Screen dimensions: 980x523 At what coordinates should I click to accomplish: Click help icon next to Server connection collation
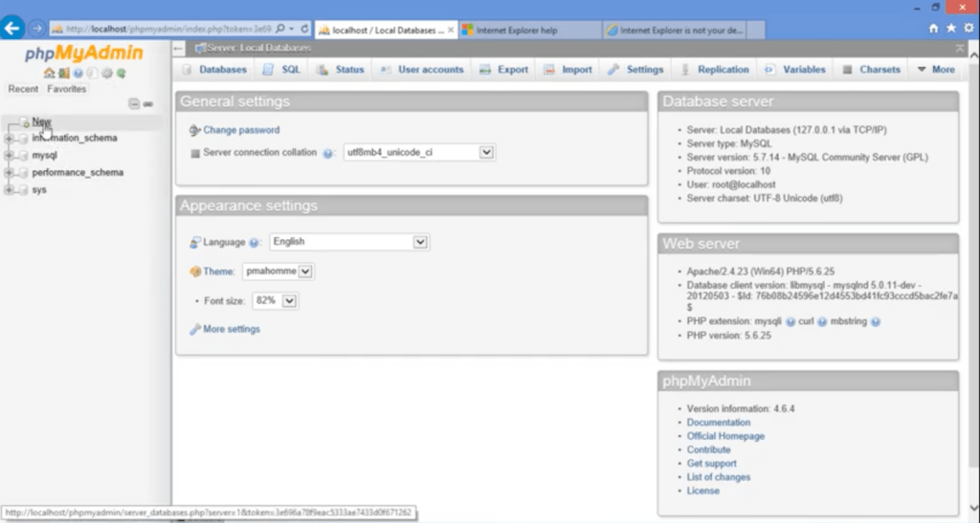point(328,153)
